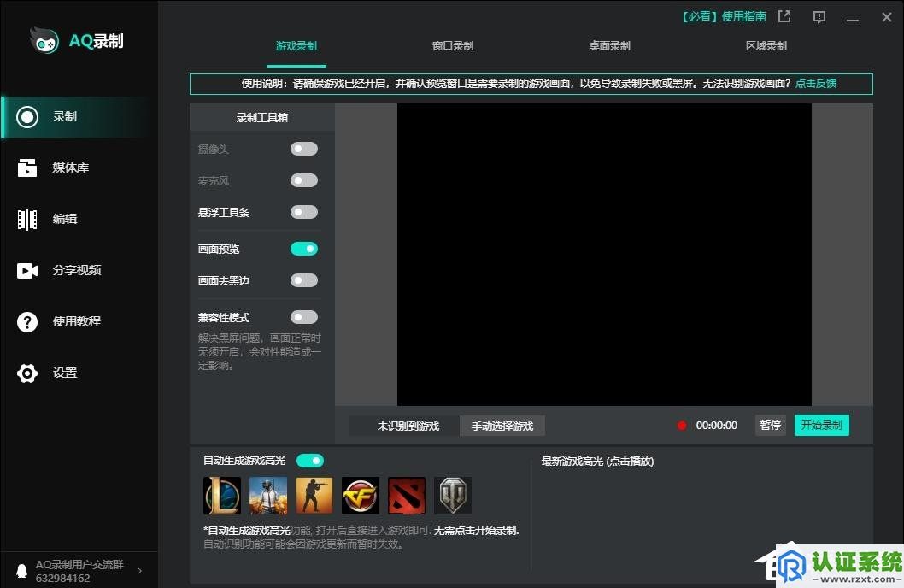The height and width of the screenshot is (588, 904).
Task: Switch to the 区域录制 tab
Action: point(766,46)
